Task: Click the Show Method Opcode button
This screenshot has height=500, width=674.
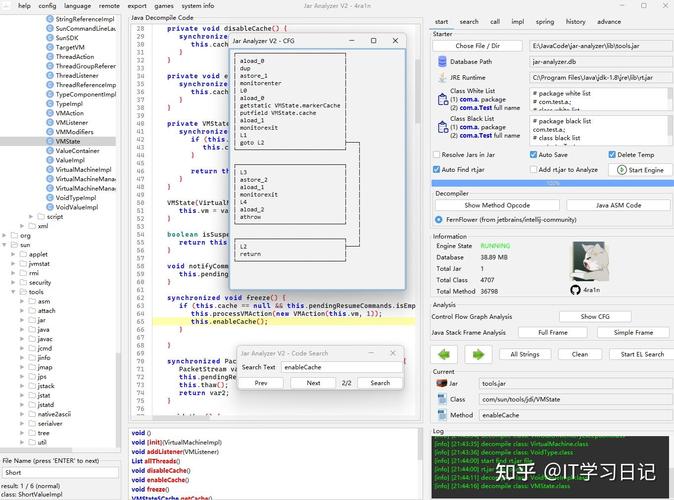Action: pyautogui.click(x=497, y=205)
